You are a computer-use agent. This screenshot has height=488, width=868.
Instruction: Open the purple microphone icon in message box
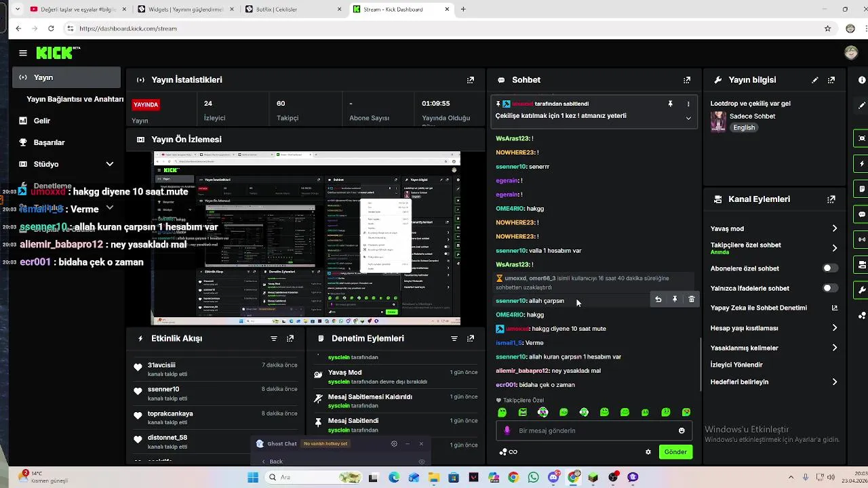[x=507, y=430]
